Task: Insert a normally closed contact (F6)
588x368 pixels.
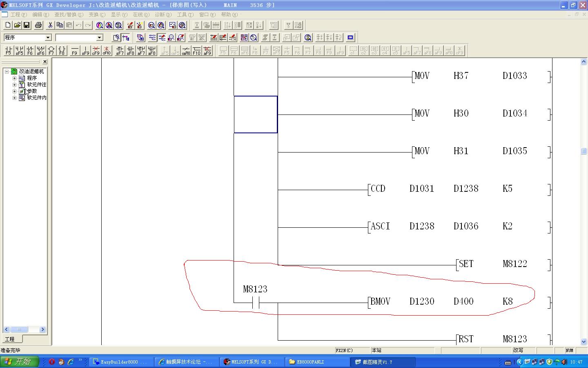Action: 29,50
